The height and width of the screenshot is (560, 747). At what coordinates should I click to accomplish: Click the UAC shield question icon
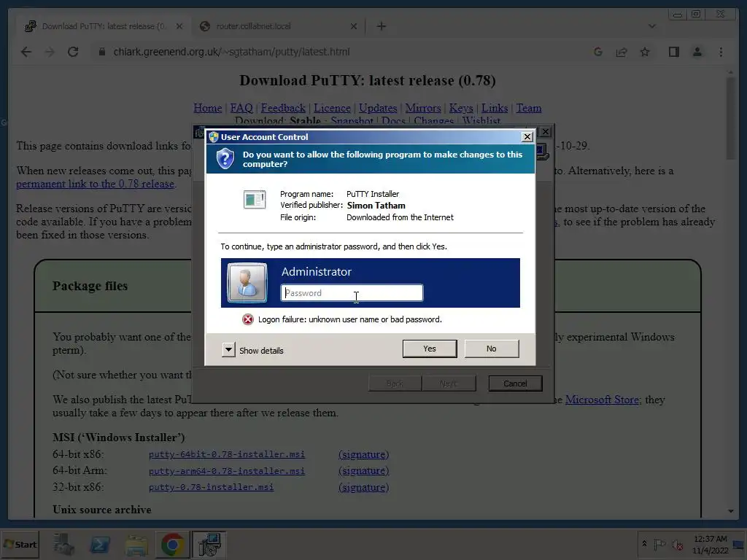pos(225,158)
